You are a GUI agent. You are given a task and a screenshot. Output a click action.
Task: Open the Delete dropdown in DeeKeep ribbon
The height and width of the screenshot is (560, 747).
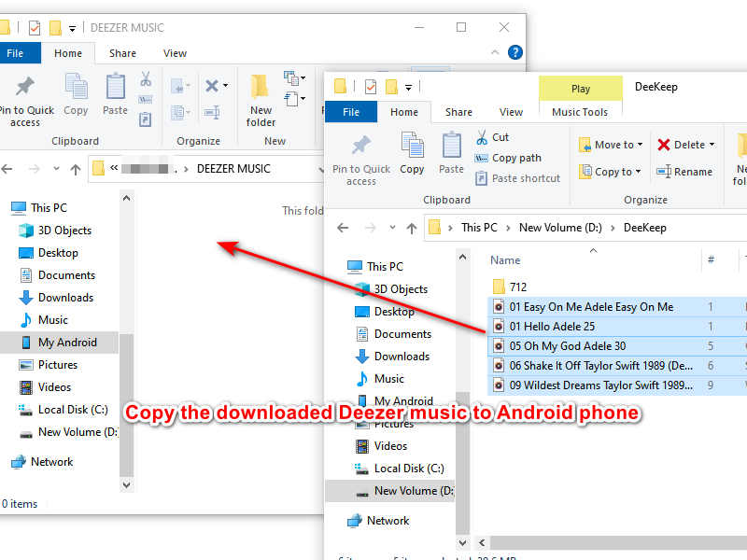pos(712,145)
